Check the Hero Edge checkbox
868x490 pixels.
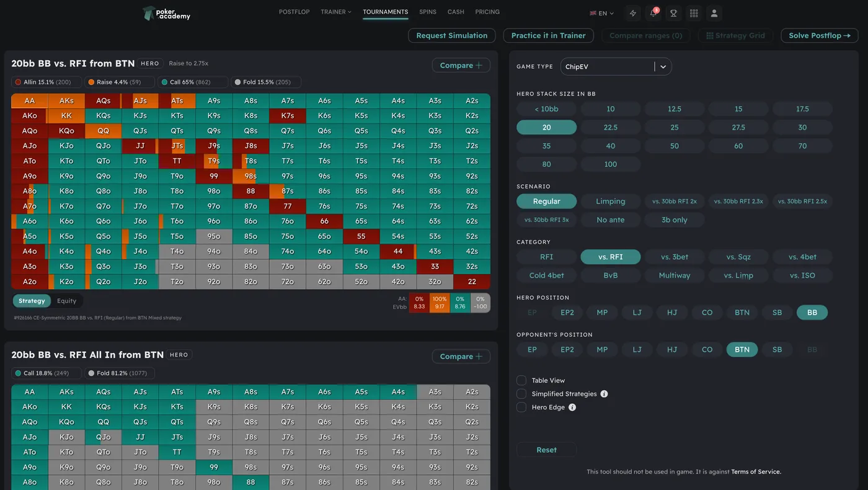pyautogui.click(x=521, y=408)
